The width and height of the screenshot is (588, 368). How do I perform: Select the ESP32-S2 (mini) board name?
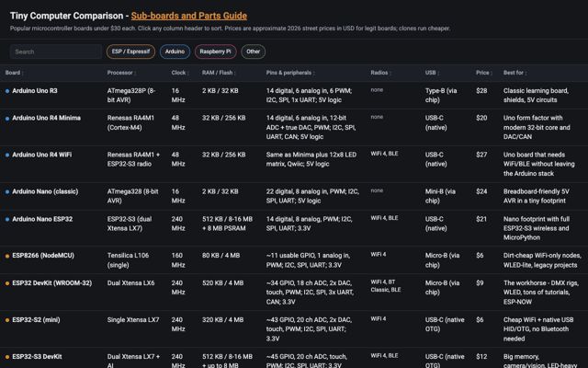[36, 319]
